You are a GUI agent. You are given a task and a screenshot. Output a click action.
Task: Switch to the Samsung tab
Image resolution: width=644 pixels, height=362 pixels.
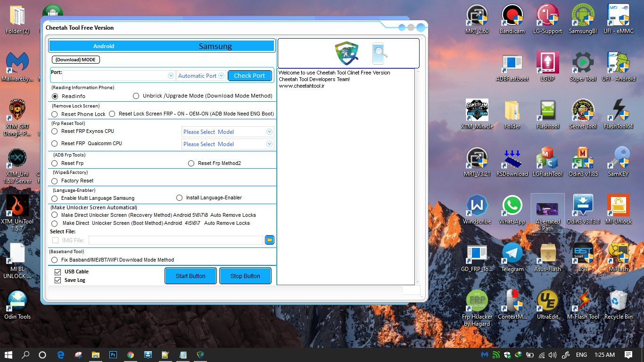(215, 46)
